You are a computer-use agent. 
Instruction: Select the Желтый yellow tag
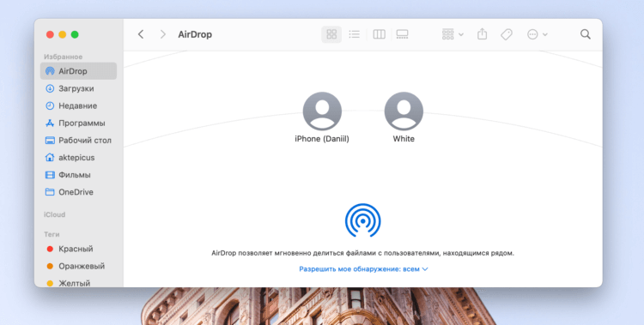pyautogui.click(x=78, y=283)
